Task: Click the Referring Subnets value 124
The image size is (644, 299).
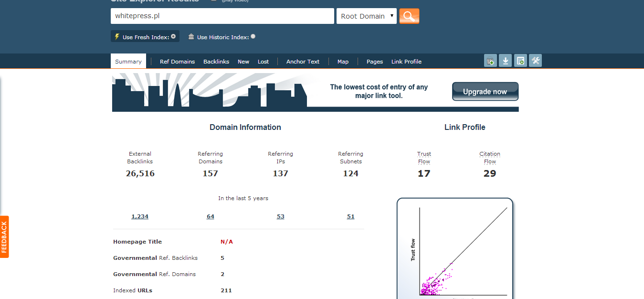Action: click(351, 173)
